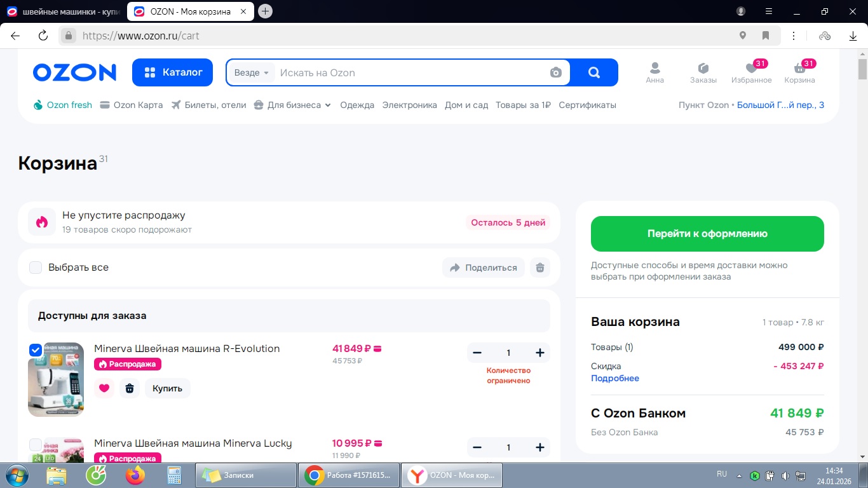Click heart icon under Minerva R-Evolution
The width and height of the screenshot is (868, 488).
(x=104, y=388)
